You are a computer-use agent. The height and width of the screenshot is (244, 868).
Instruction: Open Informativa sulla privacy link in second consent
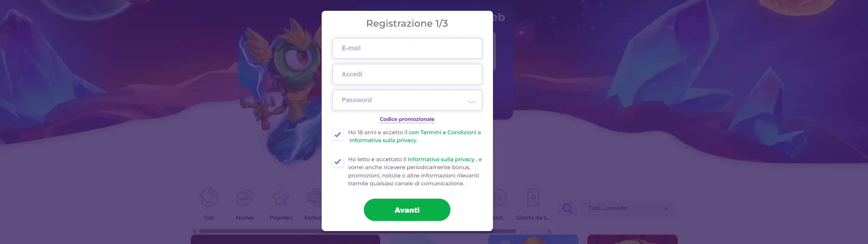click(x=441, y=159)
